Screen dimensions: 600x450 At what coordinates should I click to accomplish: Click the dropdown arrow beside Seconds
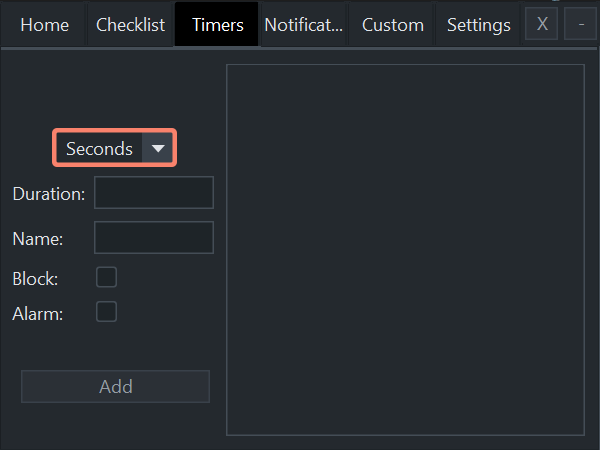tap(158, 148)
